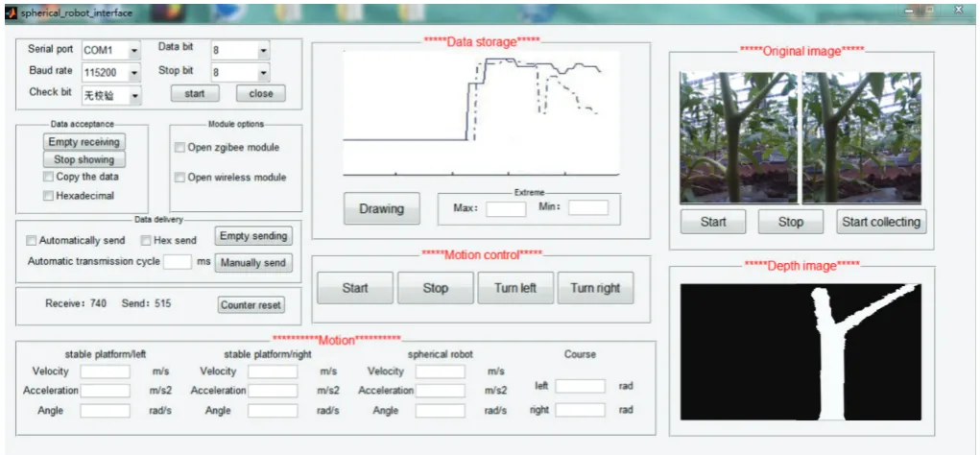
Task: Click spherical robot Acceleration field
Action: pos(440,392)
